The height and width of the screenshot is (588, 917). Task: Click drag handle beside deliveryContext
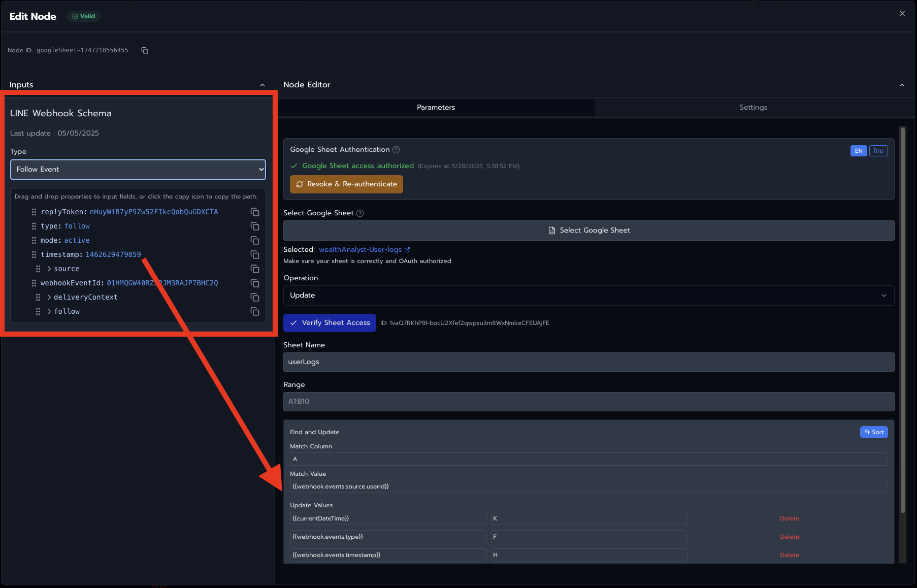click(x=38, y=298)
